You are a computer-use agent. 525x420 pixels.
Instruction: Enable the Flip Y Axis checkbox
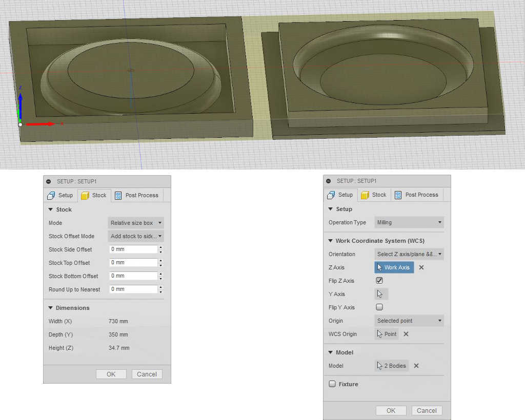(379, 307)
